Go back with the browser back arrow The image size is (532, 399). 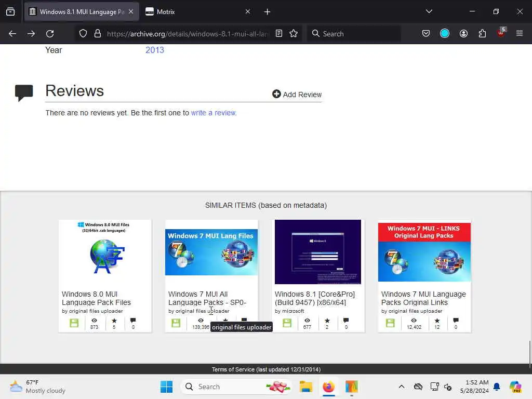point(12,34)
